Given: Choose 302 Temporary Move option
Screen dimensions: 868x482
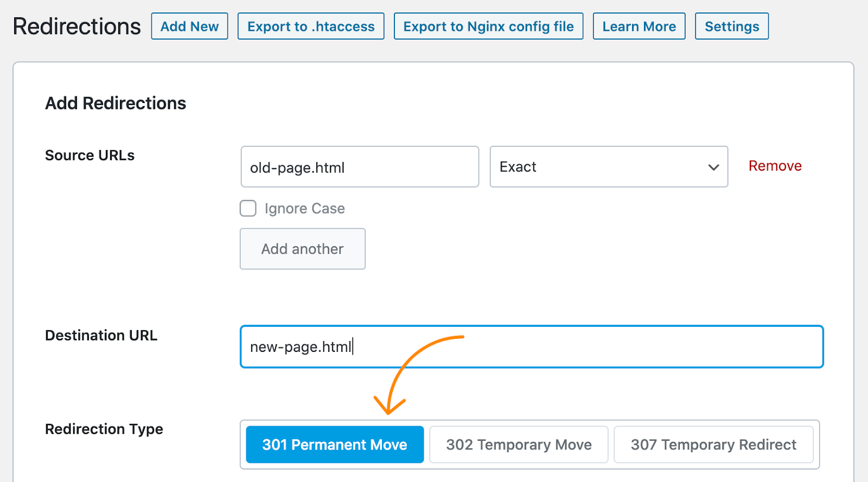Looking at the screenshot, I should pos(519,445).
